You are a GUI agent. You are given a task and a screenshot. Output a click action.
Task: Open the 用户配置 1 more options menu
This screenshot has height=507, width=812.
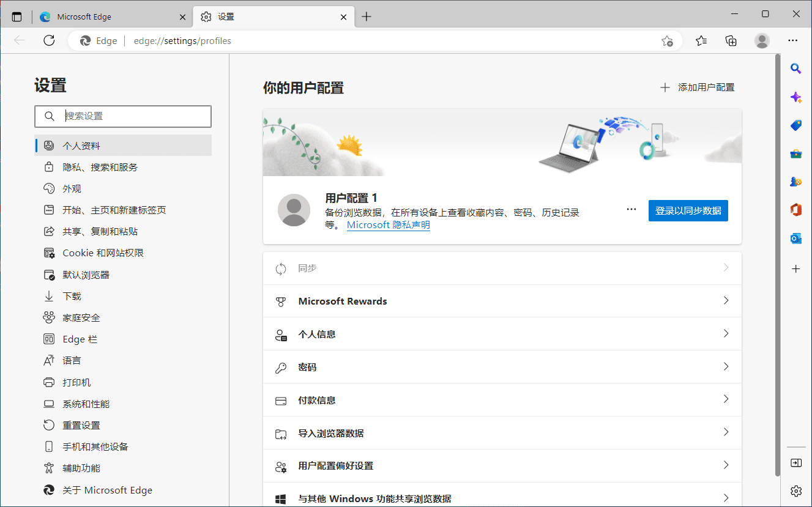point(631,210)
